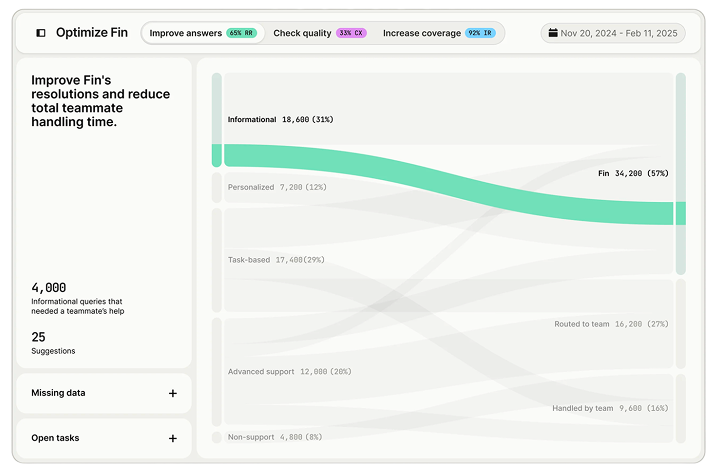The image size is (717, 472).
Task: Select the Advanced support 12,000 (20%) label
Action: 289,371
